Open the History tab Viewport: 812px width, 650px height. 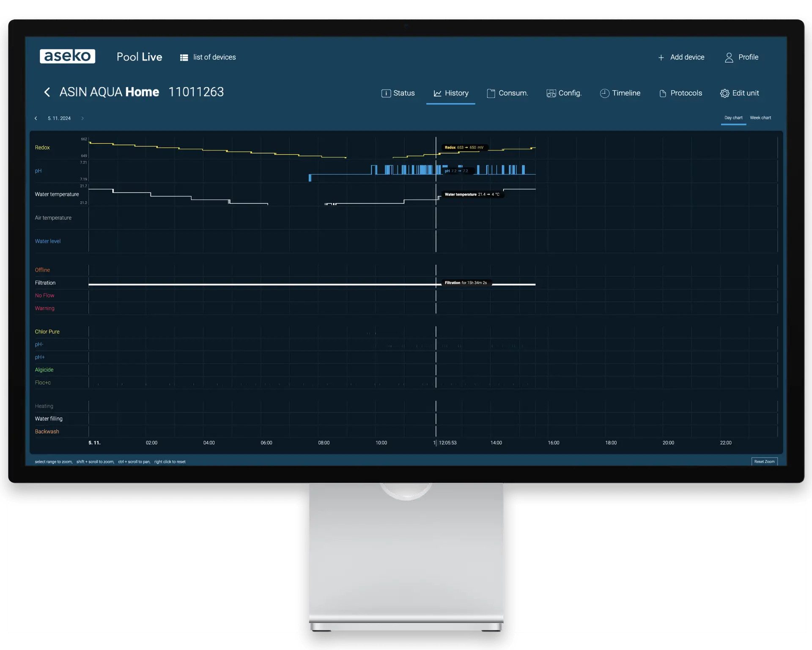point(451,94)
